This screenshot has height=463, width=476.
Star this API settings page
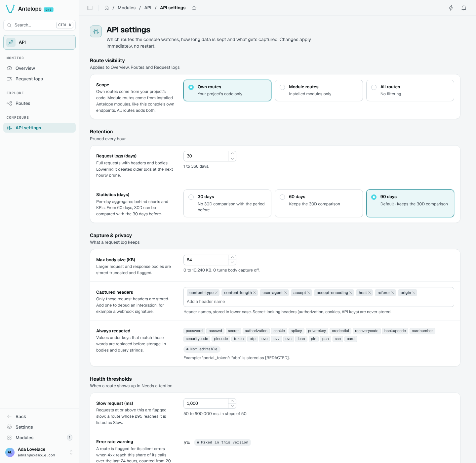194,8
